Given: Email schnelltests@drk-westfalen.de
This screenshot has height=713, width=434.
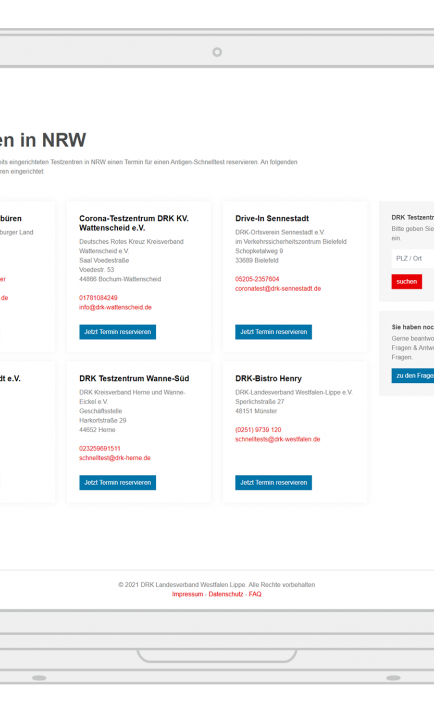Looking at the screenshot, I should pyautogui.click(x=278, y=439).
